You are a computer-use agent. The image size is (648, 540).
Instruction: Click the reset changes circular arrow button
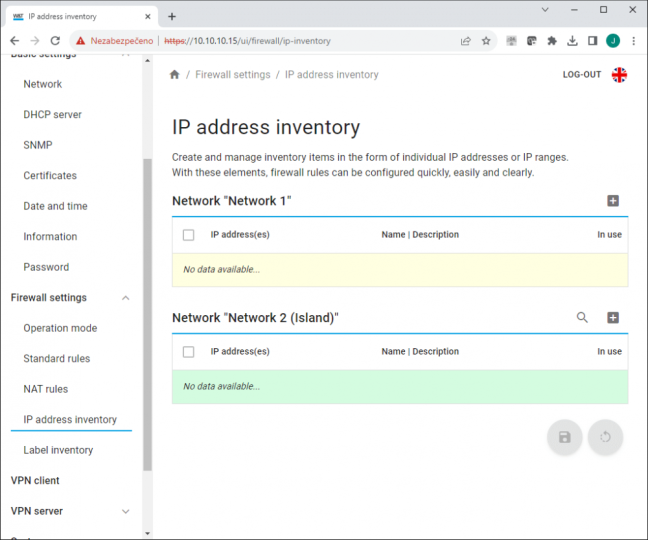tap(605, 437)
